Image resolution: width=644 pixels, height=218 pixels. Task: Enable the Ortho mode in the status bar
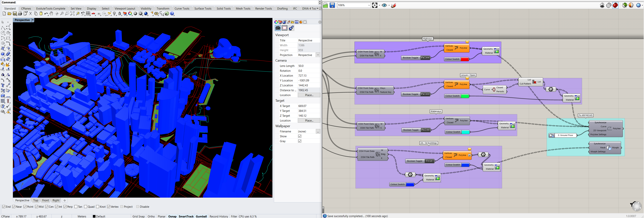(x=151, y=216)
